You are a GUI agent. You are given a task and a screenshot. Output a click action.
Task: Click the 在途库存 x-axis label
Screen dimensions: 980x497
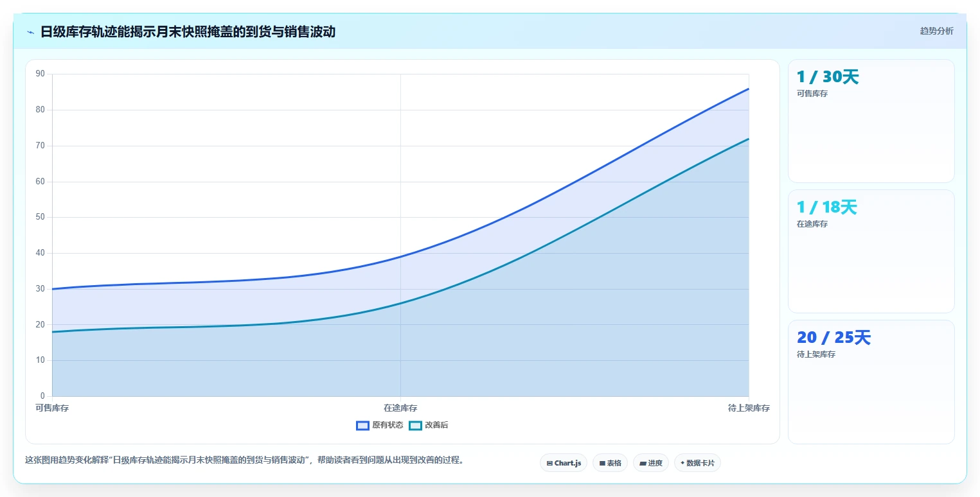click(400, 408)
